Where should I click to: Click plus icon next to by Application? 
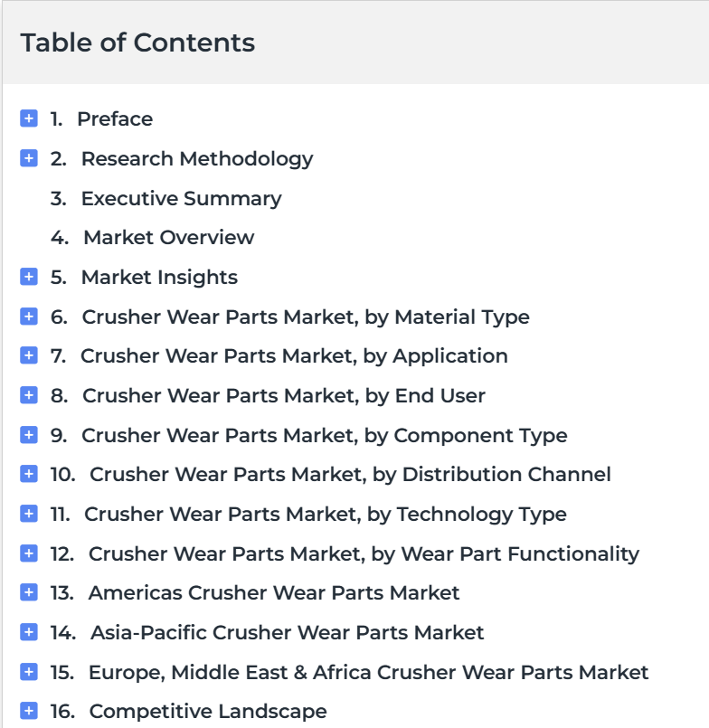point(29,355)
